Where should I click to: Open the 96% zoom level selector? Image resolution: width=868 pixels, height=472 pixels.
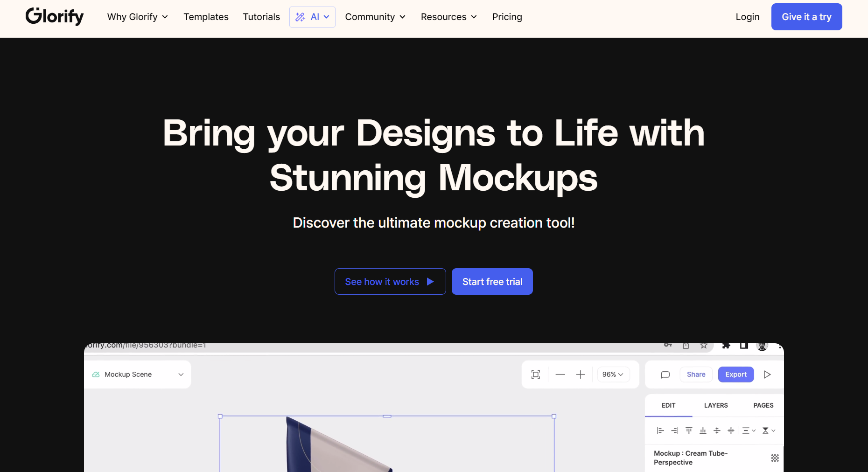coord(613,374)
